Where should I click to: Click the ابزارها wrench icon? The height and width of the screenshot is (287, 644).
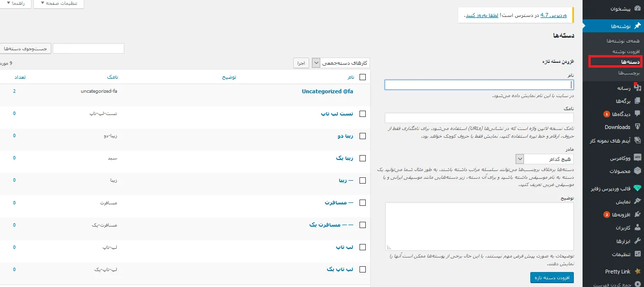click(637, 241)
